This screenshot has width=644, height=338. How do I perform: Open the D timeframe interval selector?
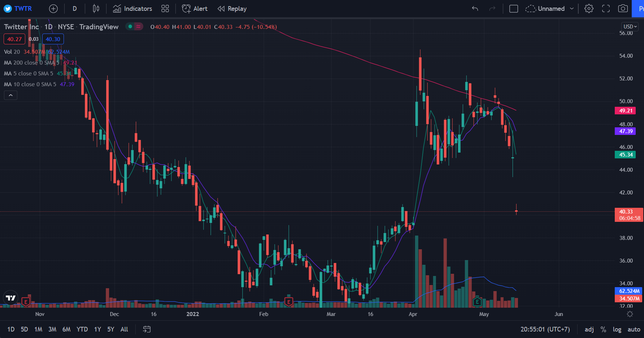pos(75,9)
